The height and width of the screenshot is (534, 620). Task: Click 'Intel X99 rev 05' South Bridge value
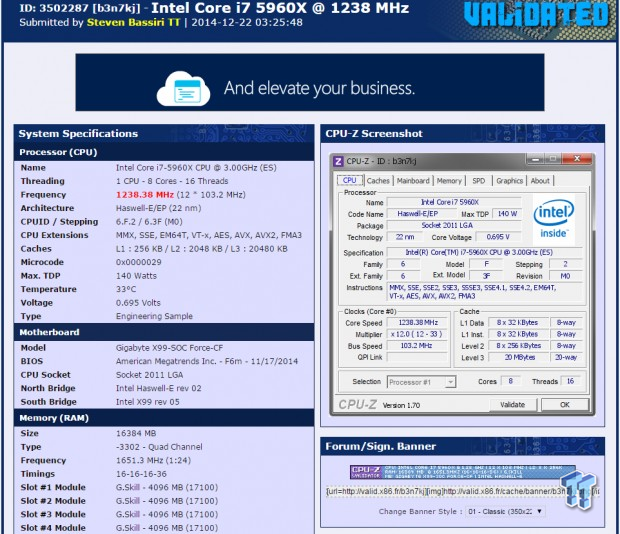[147, 402]
